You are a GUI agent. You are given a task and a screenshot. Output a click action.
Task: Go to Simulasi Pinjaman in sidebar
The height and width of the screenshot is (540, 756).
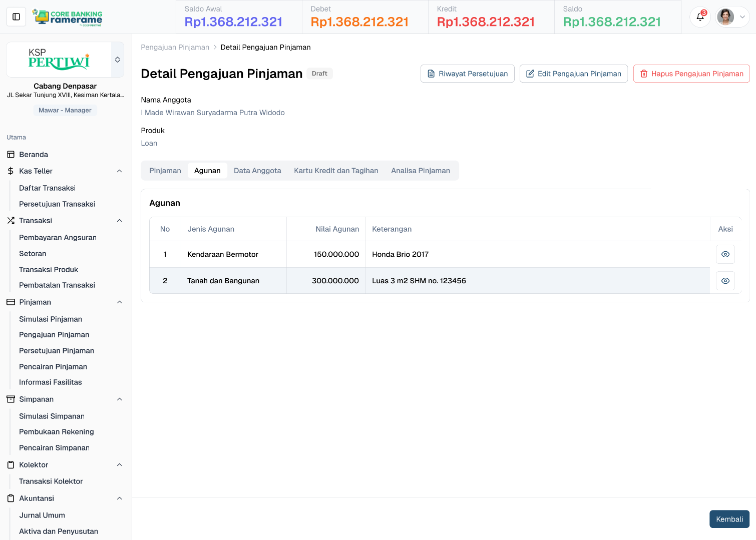(x=51, y=319)
